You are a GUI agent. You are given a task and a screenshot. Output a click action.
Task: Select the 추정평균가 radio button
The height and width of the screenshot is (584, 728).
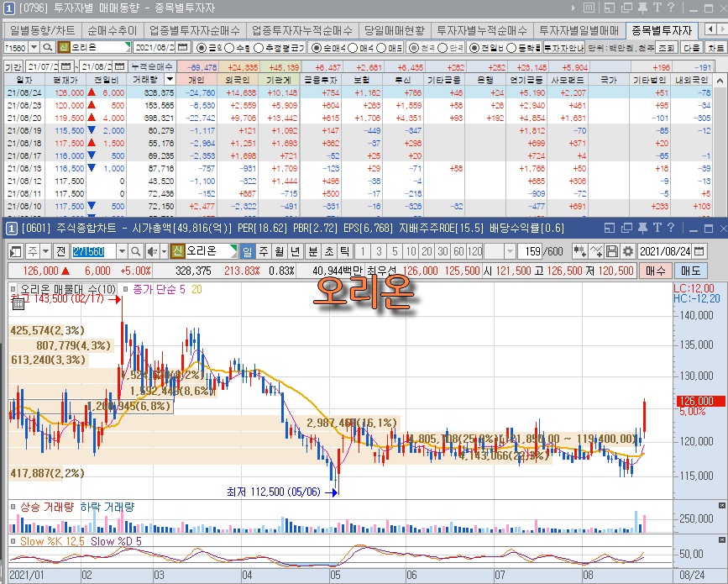click(259, 47)
